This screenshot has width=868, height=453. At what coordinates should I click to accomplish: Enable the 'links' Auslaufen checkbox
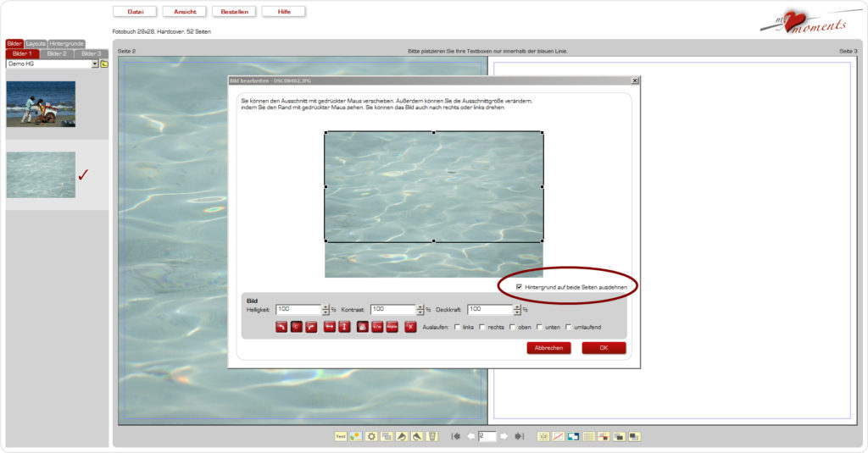[x=458, y=327]
